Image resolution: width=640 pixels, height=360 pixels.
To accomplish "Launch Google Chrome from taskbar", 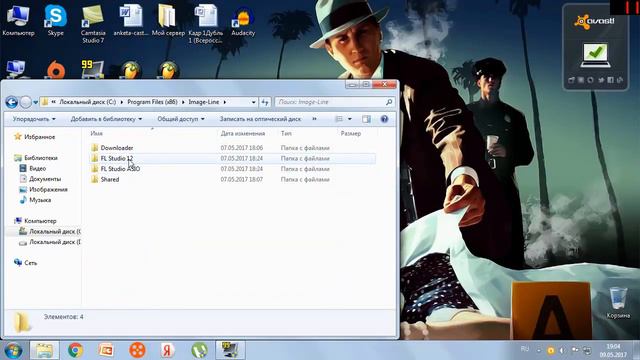I will [76, 350].
